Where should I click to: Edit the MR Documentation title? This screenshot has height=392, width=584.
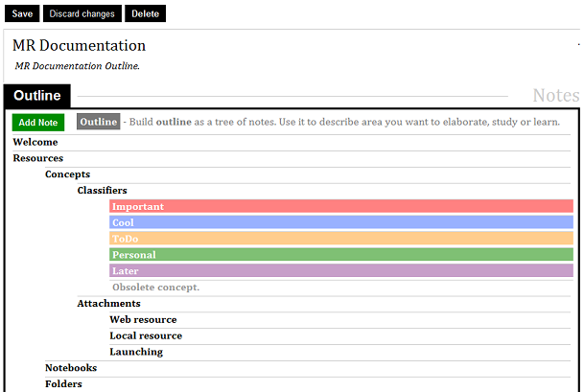79,45
